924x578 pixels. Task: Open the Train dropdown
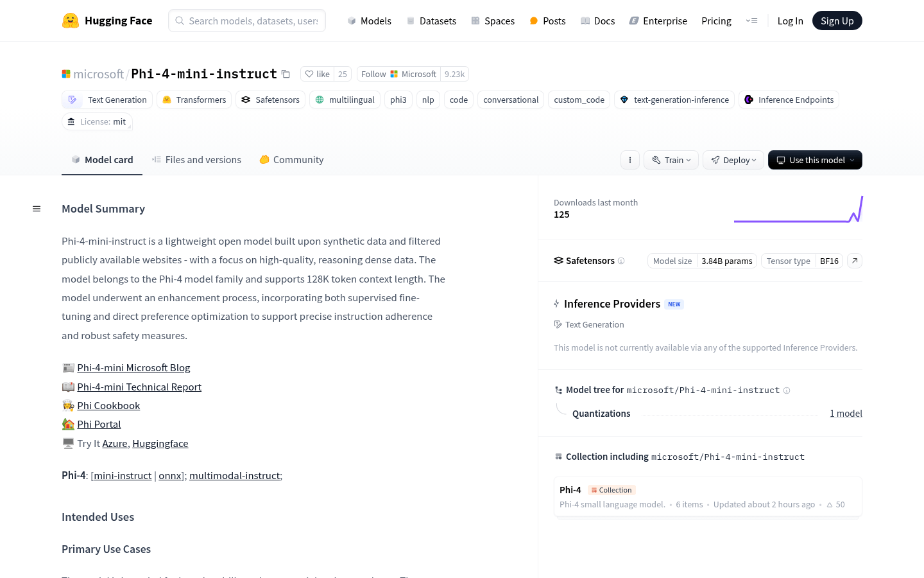pyautogui.click(x=671, y=160)
